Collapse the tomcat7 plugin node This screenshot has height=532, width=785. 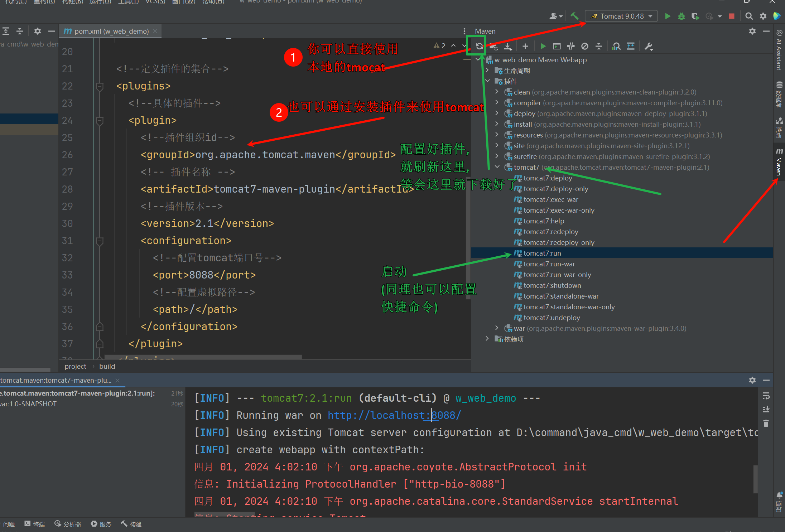tap(497, 167)
